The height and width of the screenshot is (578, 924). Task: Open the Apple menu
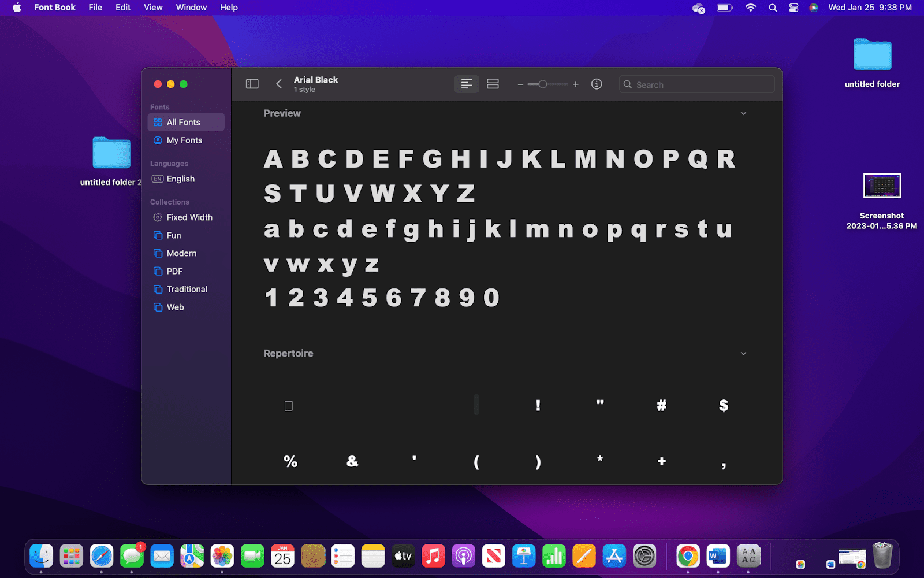[17, 8]
